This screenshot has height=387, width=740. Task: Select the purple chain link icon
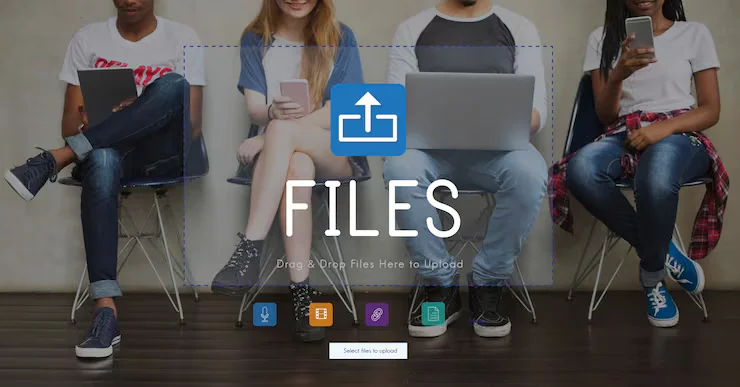[x=377, y=315]
